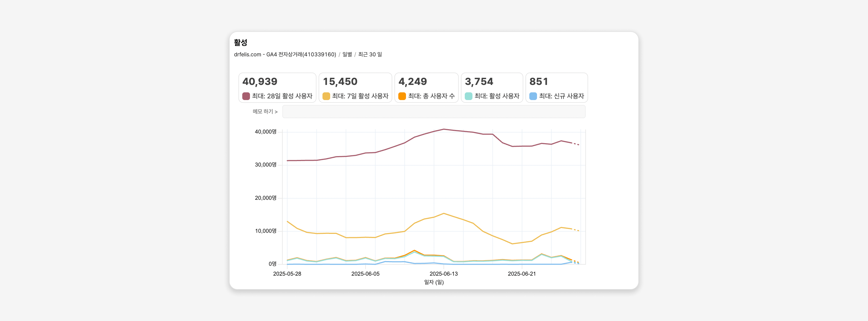Click the blue 신규 사용자 color swatch
This screenshot has width=868, height=321.
pos(533,96)
